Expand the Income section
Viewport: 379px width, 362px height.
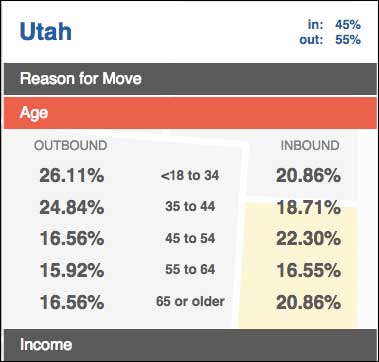(190, 345)
